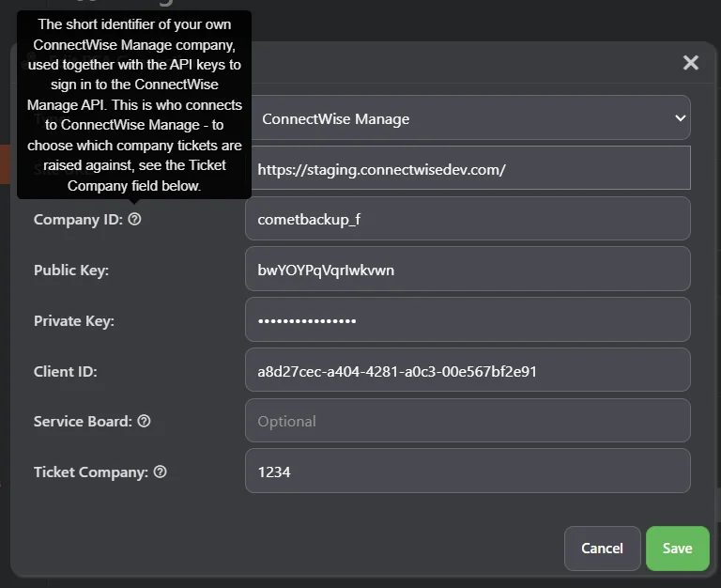
Task: Click the Company ID help icon
Action: [134, 219]
